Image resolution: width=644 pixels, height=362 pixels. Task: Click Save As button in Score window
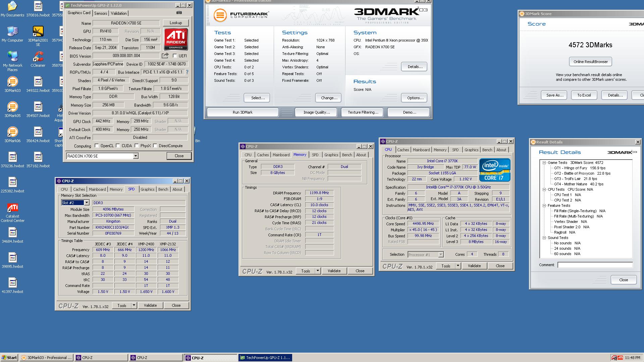(x=554, y=95)
